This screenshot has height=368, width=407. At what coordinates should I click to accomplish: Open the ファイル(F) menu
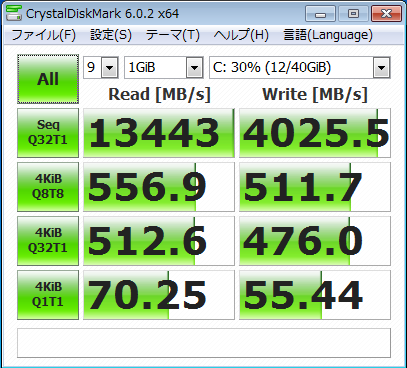click(x=44, y=35)
